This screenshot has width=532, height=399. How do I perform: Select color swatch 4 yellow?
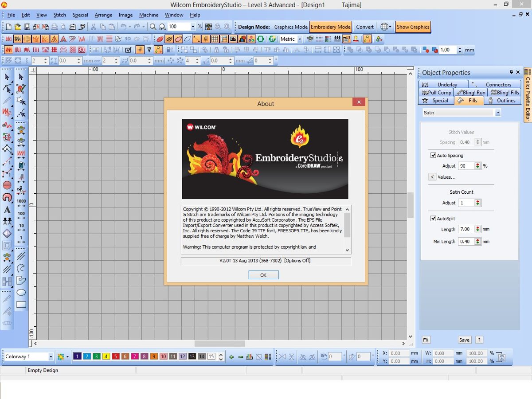(x=106, y=356)
